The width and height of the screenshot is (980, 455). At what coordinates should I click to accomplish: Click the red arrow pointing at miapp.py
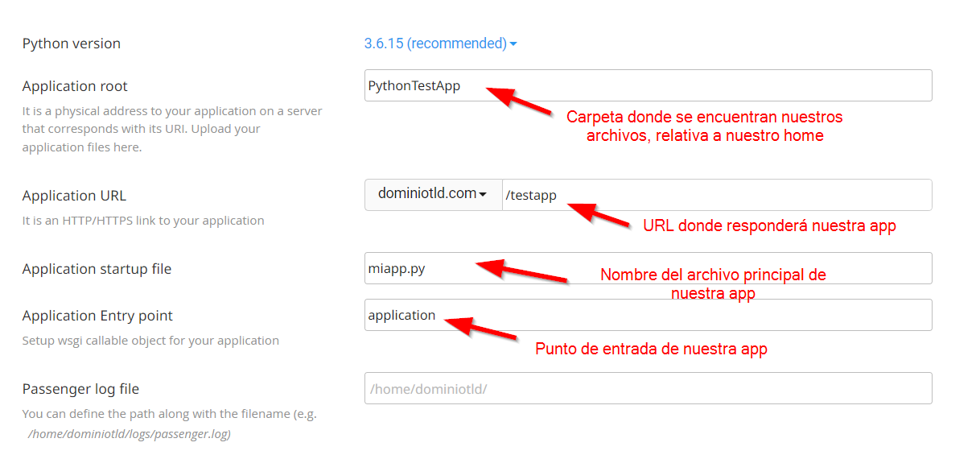click(x=521, y=271)
